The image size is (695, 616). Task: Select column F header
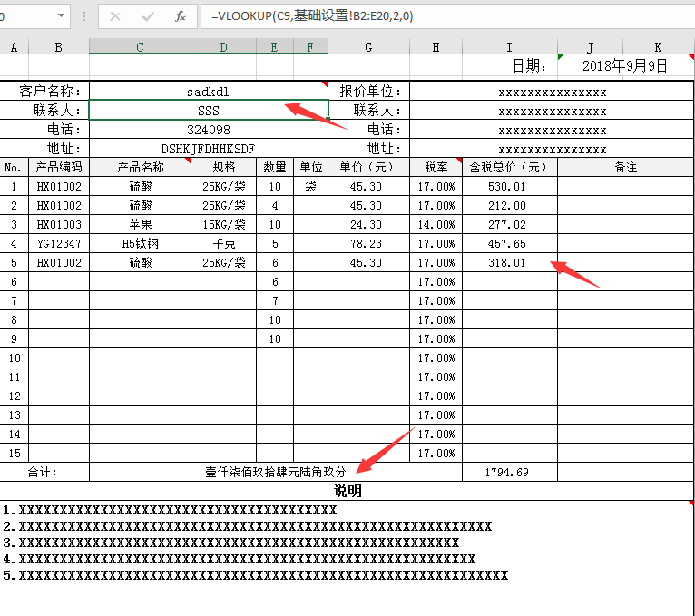[310, 47]
